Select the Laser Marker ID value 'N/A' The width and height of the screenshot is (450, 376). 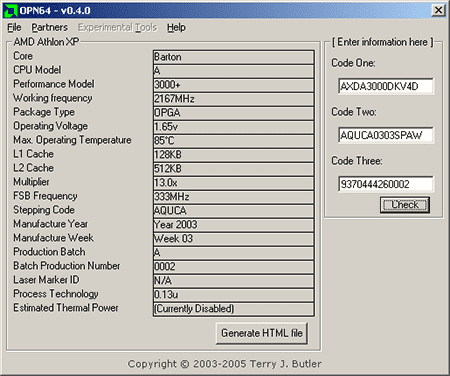click(234, 281)
